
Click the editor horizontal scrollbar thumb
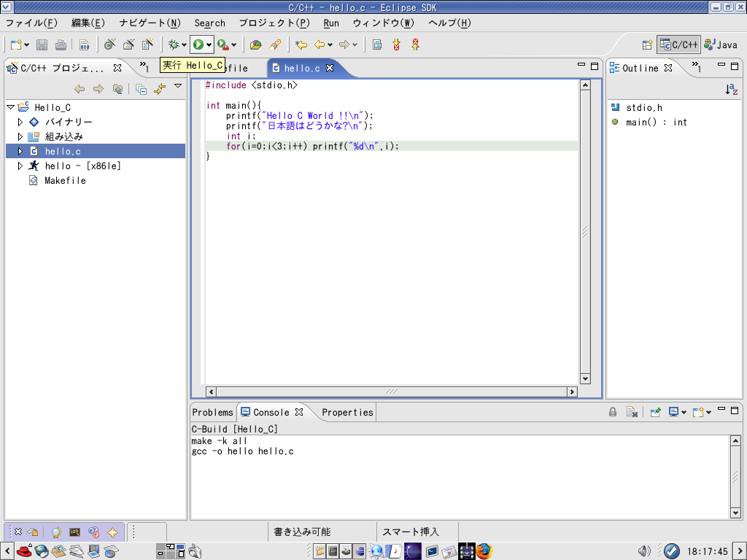392,392
